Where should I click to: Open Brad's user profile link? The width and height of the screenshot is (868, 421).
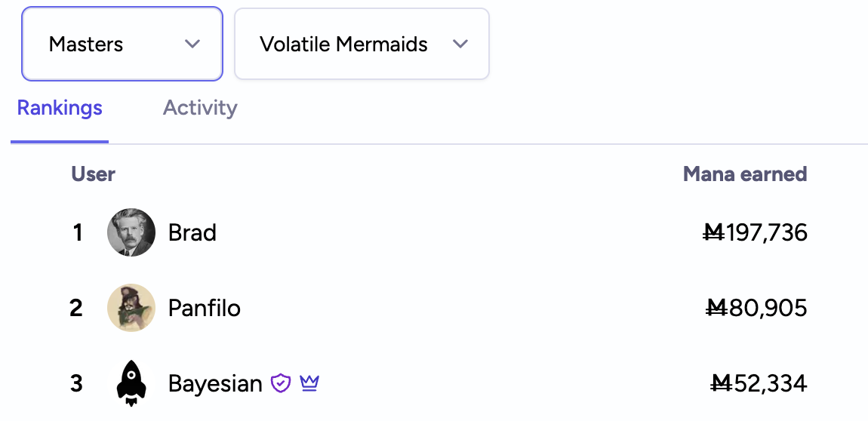[x=192, y=232]
